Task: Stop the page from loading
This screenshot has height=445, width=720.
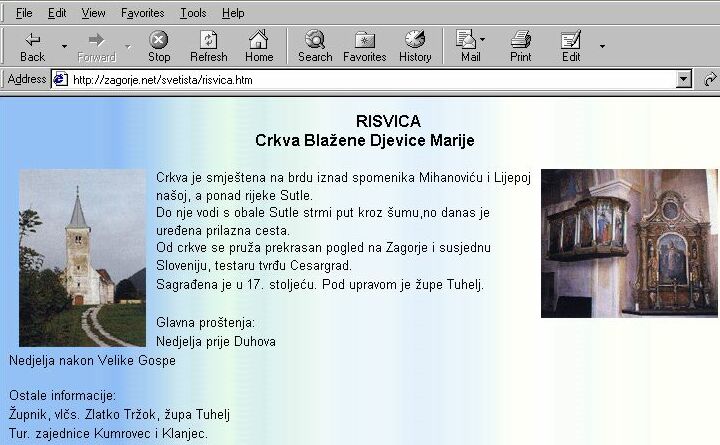Action: [x=159, y=46]
